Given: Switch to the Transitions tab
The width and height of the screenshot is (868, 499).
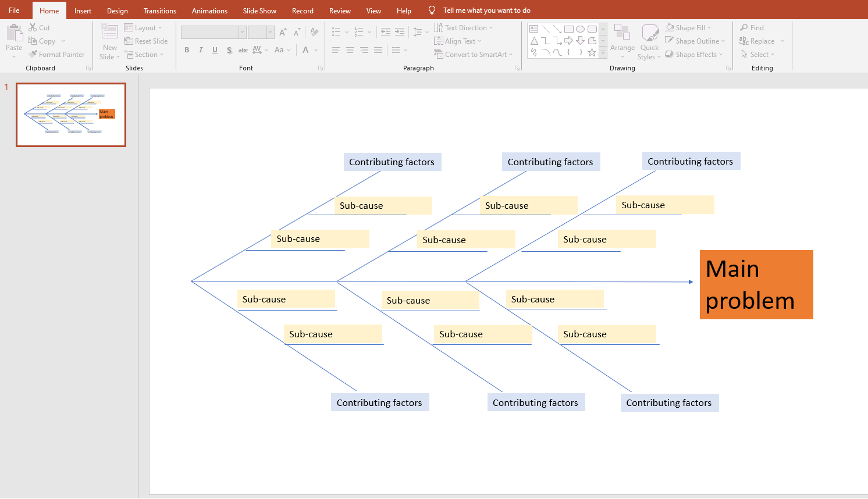Looking at the screenshot, I should pos(160,10).
